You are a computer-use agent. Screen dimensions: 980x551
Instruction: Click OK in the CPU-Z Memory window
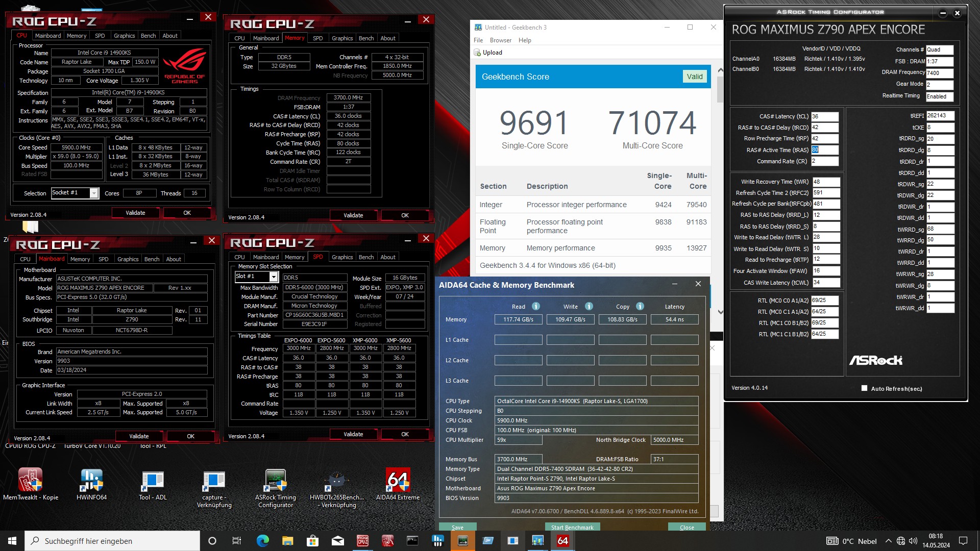coord(405,215)
